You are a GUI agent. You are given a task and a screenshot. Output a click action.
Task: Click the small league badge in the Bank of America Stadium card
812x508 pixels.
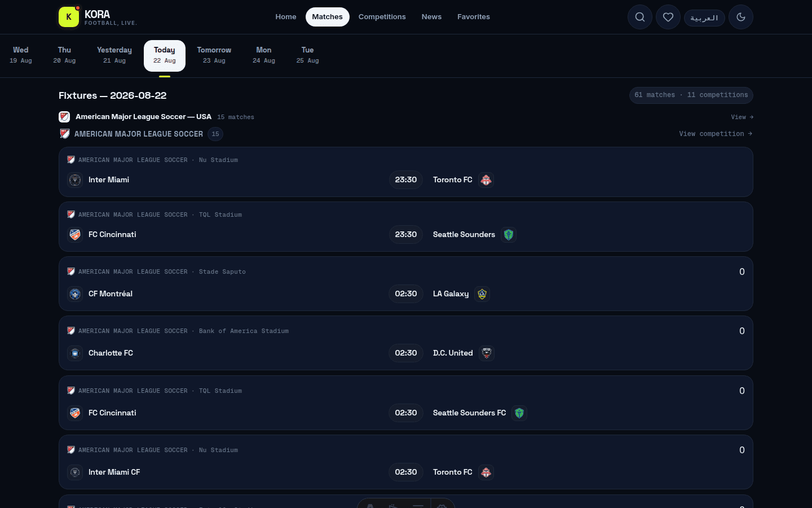pos(71,331)
